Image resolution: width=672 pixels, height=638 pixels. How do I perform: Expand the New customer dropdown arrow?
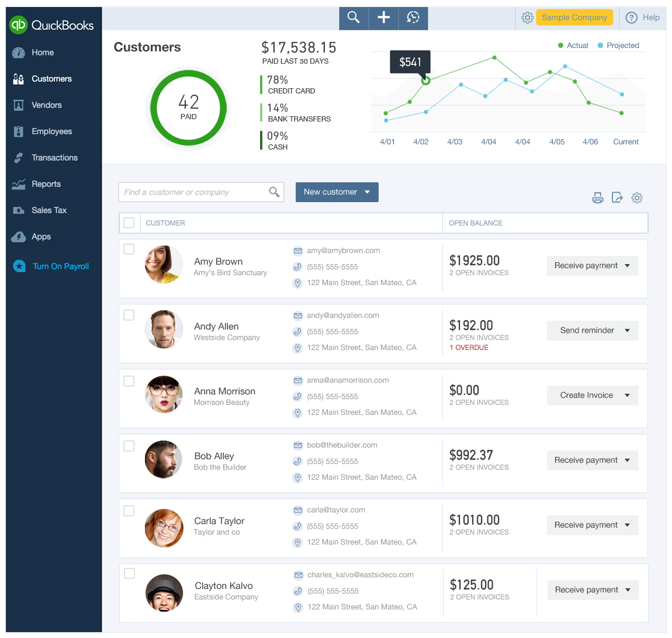coord(368,192)
